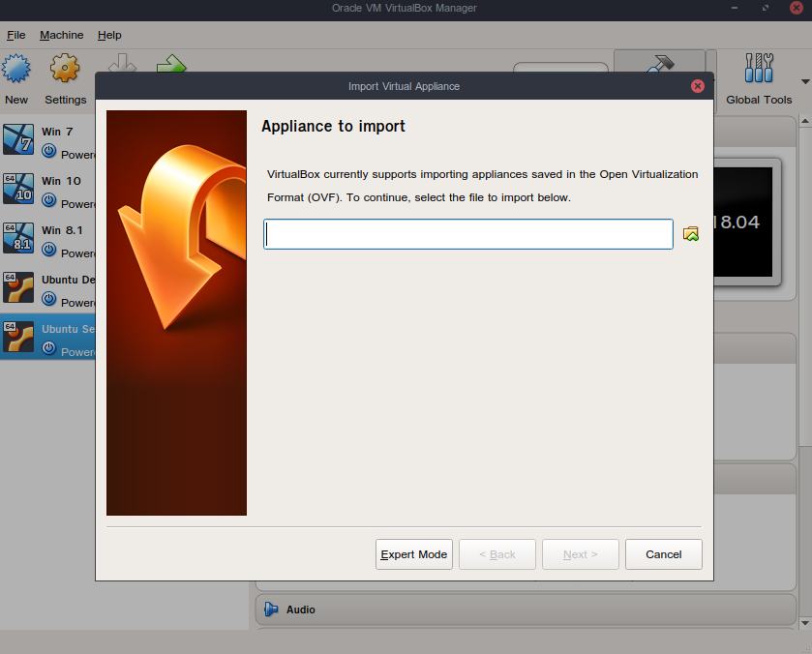812x654 pixels.
Task: Click the power state icon under Win 10
Action: click(x=48, y=200)
